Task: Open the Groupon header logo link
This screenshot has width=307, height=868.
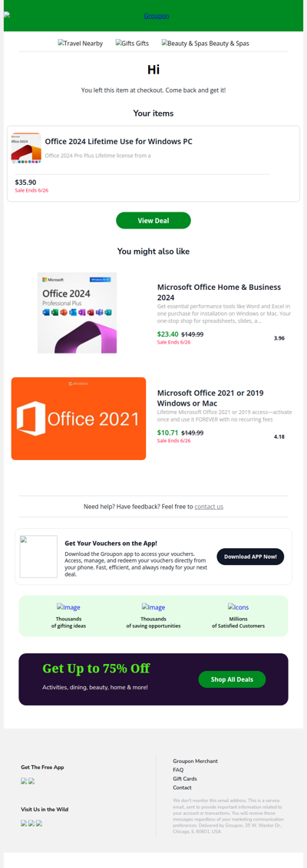Action: coord(157,16)
